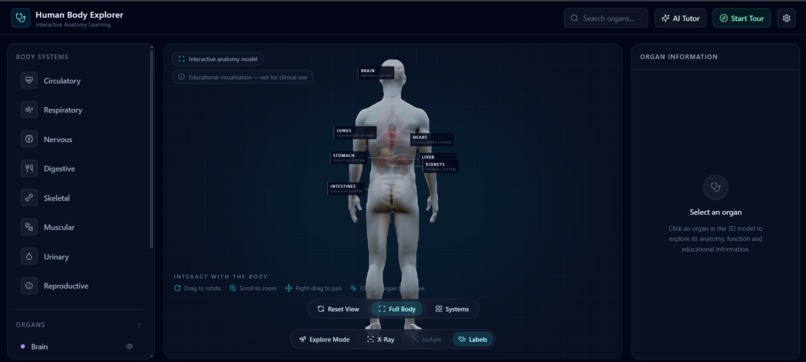Click the HEART label on the model
The image size is (806, 362).
[x=432, y=139]
